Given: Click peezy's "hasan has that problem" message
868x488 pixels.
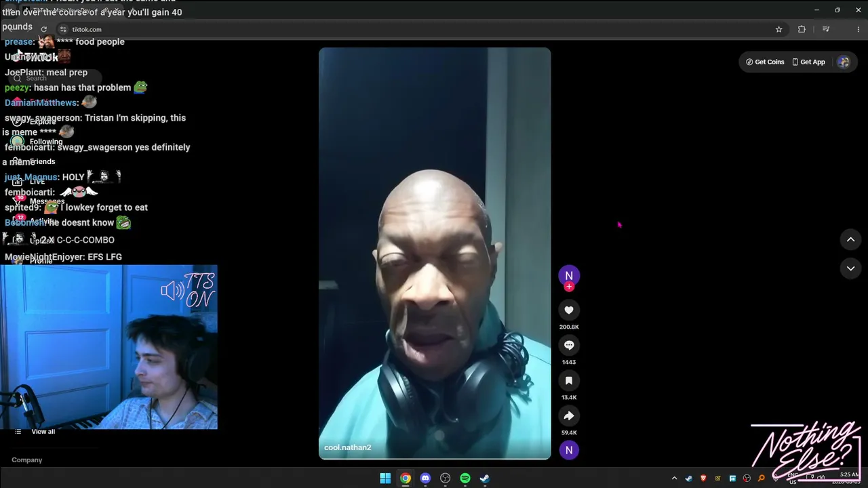Looking at the screenshot, I should tap(76, 87).
